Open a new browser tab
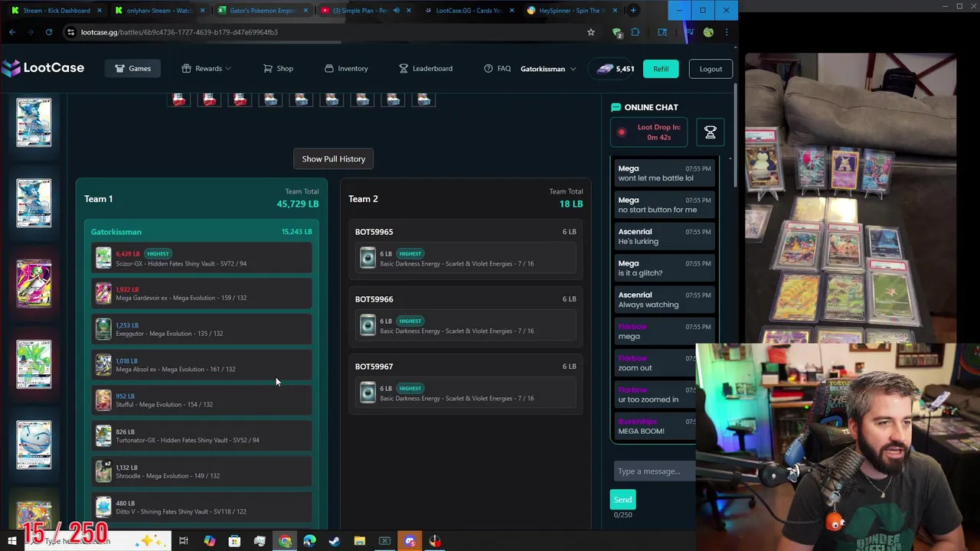The height and width of the screenshot is (551, 980). click(x=633, y=11)
